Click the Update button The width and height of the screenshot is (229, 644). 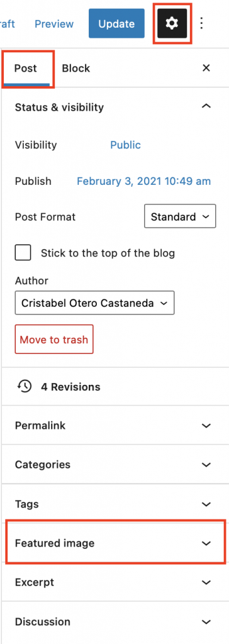117,24
